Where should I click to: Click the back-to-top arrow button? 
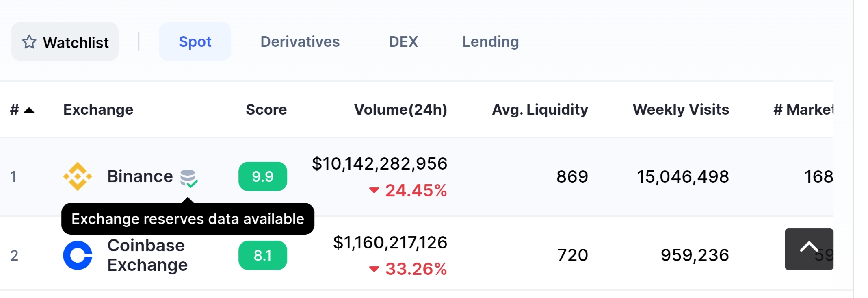pos(809,249)
